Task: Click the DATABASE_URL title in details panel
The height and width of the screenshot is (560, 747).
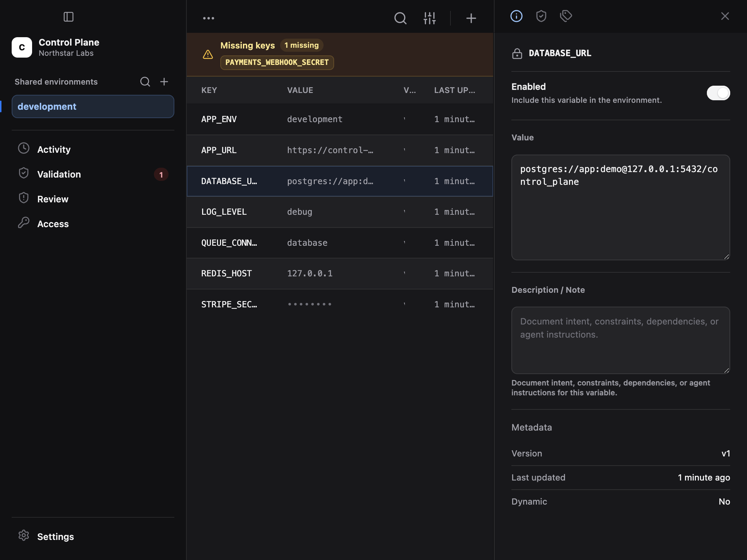Action: 560,53
